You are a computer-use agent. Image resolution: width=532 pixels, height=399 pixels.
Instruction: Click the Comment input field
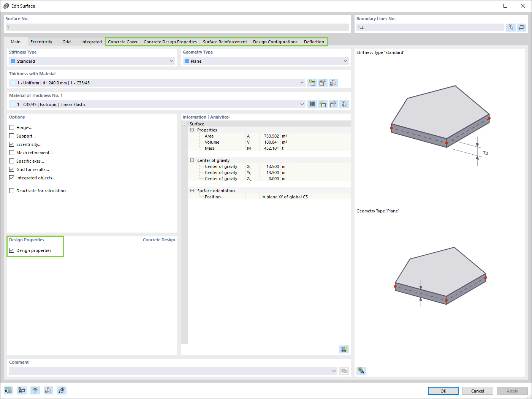(x=171, y=370)
